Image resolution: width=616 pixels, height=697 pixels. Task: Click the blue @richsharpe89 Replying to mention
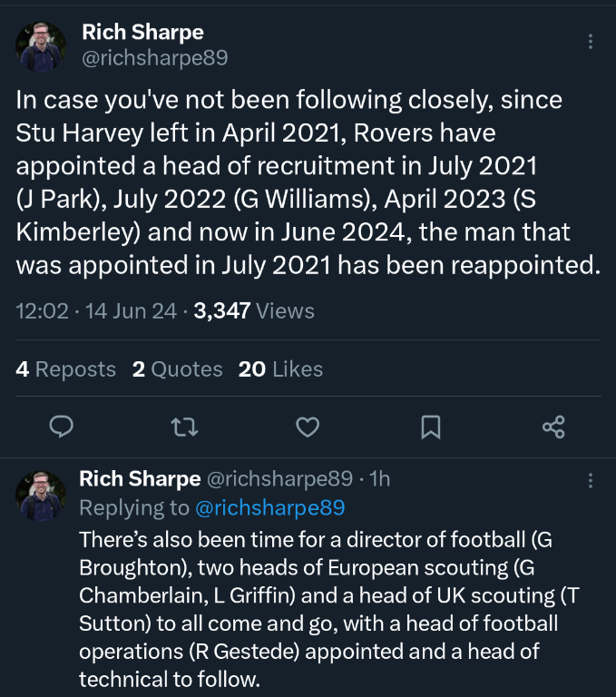tap(270, 507)
